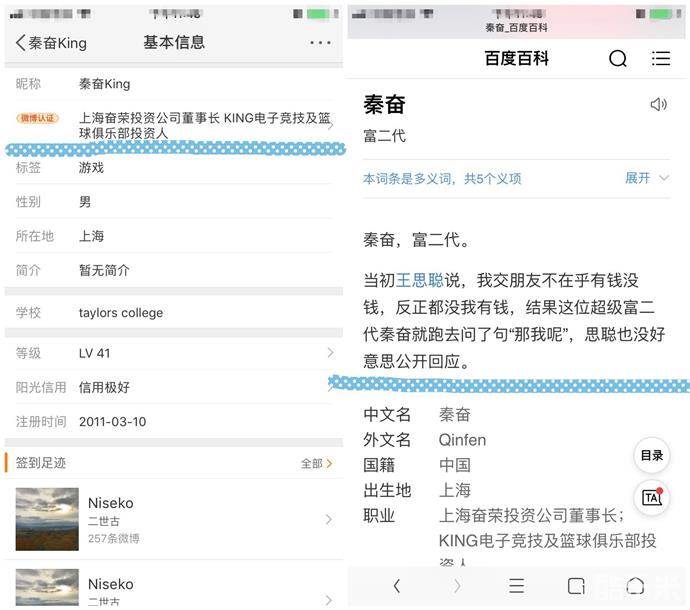The image size is (690, 610).
Task: Open the 等级 LV 41 row chevron
Action: point(330,353)
